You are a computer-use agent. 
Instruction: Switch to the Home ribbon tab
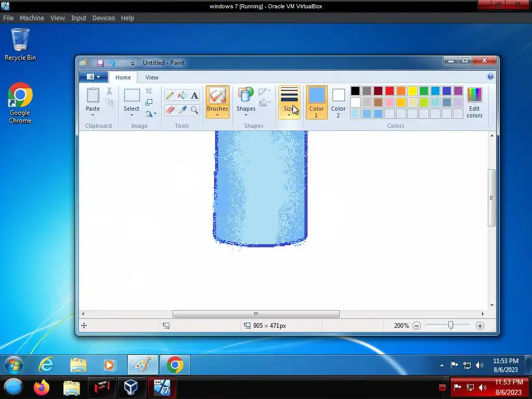(x=123, y=77)
